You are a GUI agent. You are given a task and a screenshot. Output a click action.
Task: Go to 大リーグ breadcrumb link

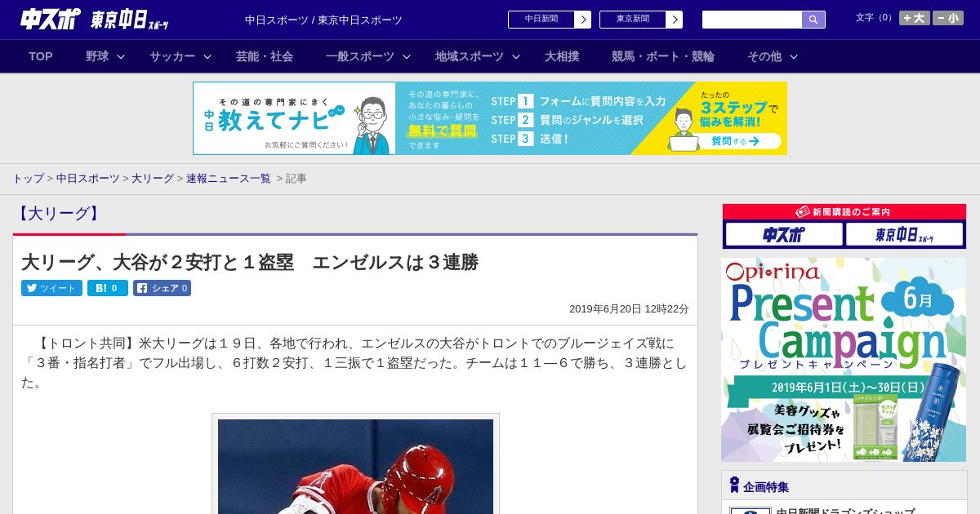tap(153, 178)
